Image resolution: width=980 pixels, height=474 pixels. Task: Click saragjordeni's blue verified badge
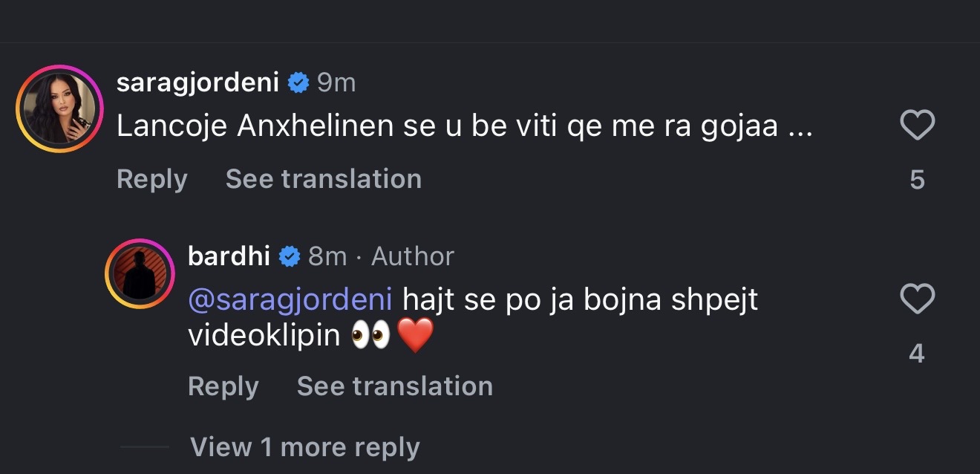pyautogui.click(x=298, y=83)
